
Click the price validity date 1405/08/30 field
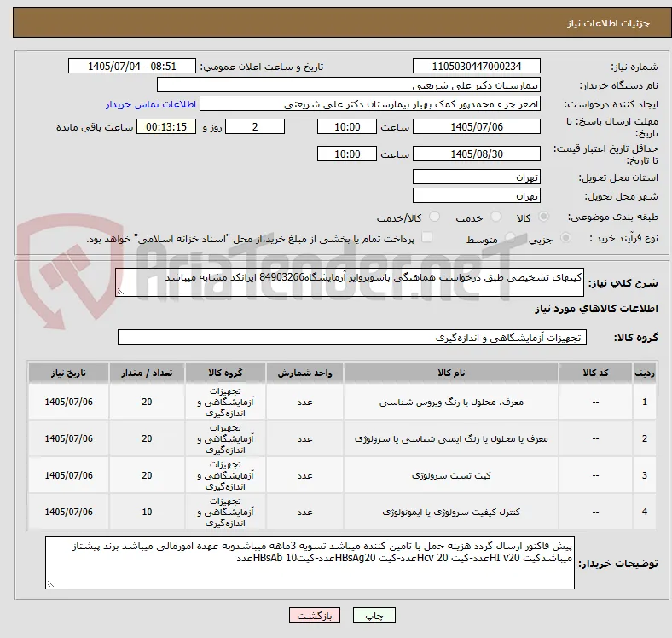coord(476,154)
